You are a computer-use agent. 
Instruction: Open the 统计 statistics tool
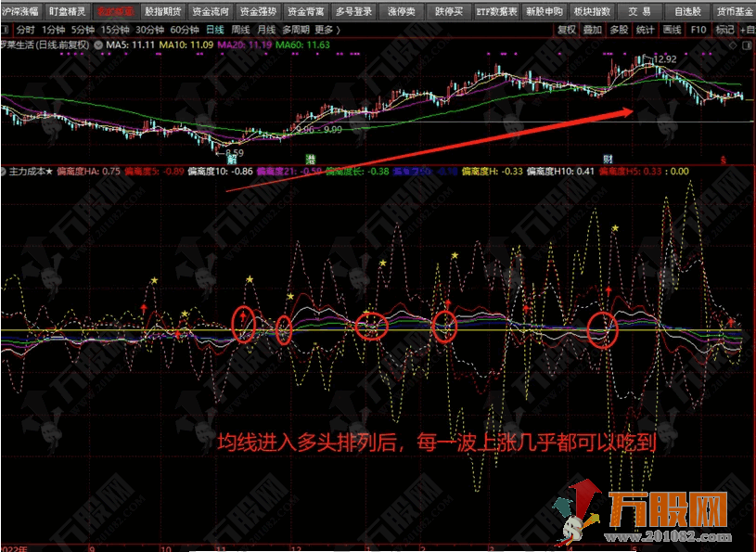[645, 30]
